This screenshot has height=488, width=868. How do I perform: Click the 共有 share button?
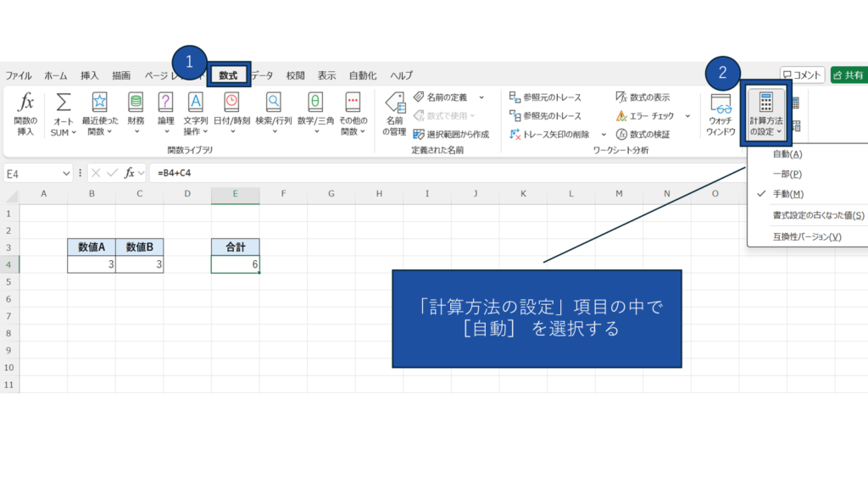click(849, 75)
